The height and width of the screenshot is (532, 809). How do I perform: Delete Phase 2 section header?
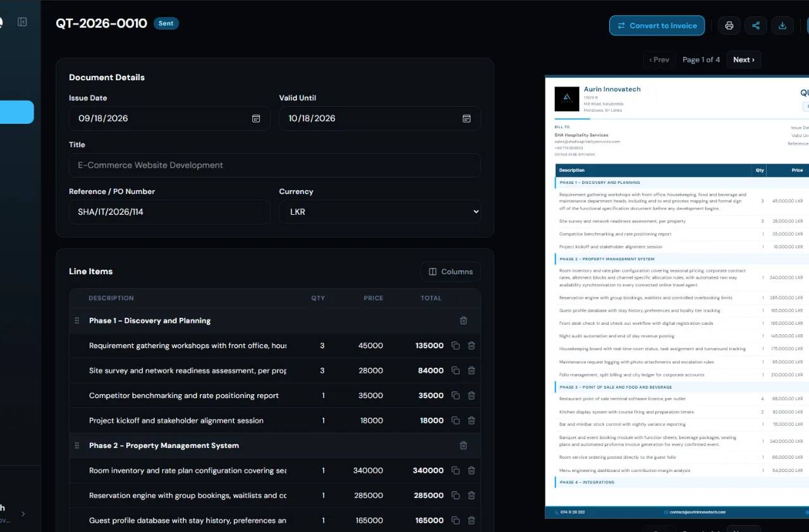point(463,445)
